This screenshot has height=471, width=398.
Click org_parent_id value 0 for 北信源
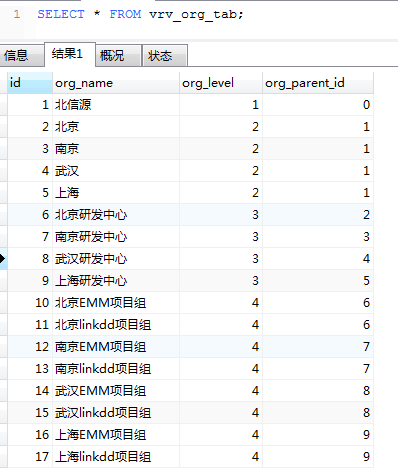point(318,105)
